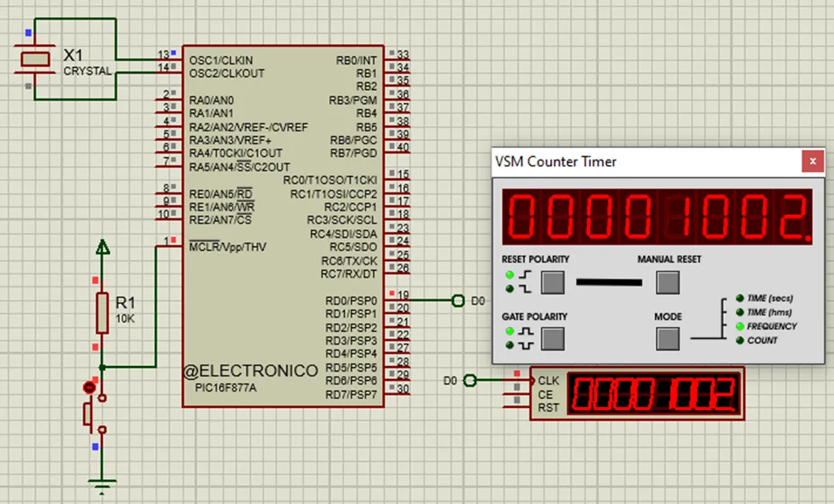
Task: Click the D0 terminal near CLK input
Action: coord(471,380)
